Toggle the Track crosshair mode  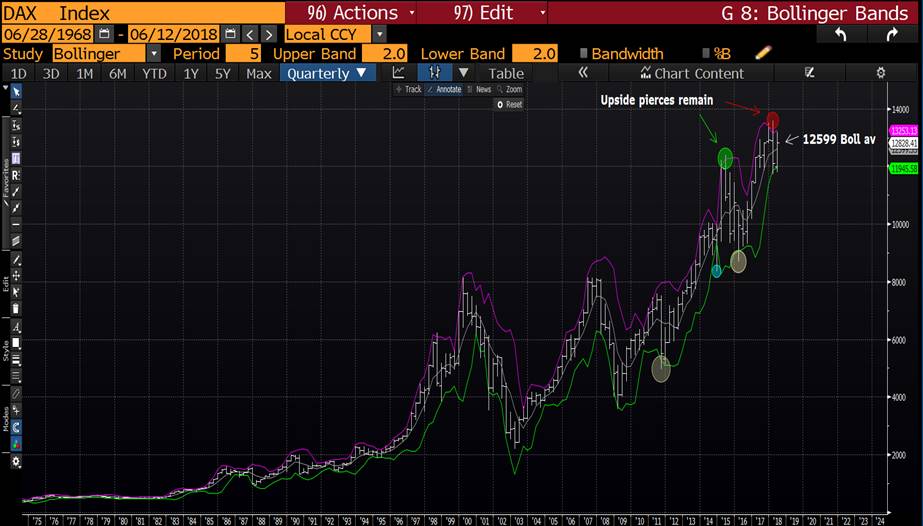coord(409,89)
